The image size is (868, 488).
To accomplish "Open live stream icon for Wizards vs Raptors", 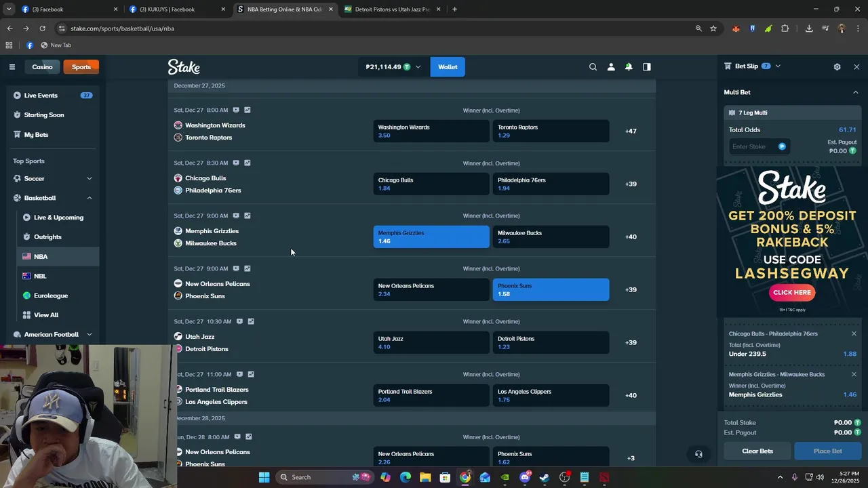I will click(236, 110).
